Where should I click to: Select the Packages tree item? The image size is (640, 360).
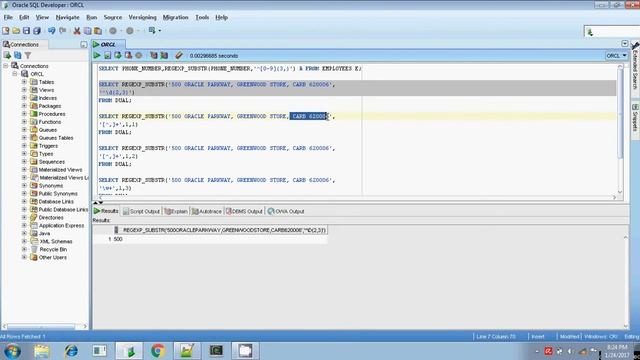coord(49,106)
